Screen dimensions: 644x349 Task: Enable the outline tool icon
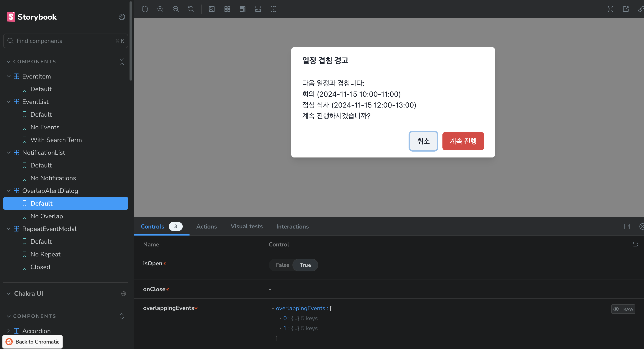pyautogui.click(x=274, y=9)
